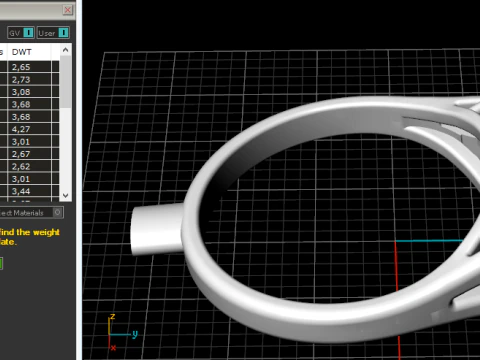The width and height of the screenshot is (480, 360).
Task: Toggle the User switch
Action: (53, 33)
